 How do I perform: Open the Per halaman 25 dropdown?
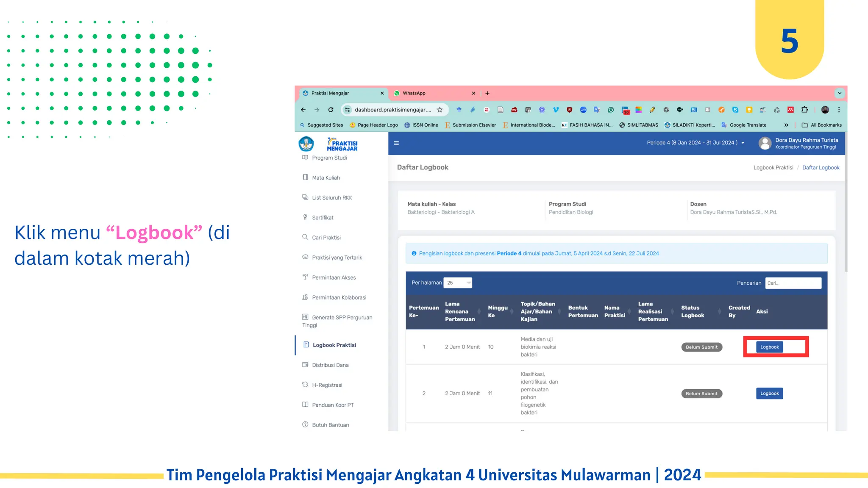458,283
